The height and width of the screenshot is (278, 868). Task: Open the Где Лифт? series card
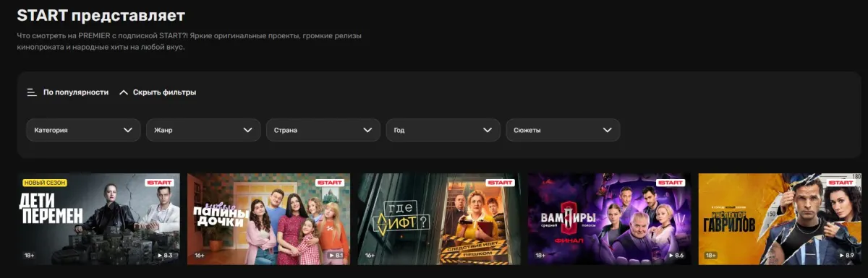pos(439,219)
